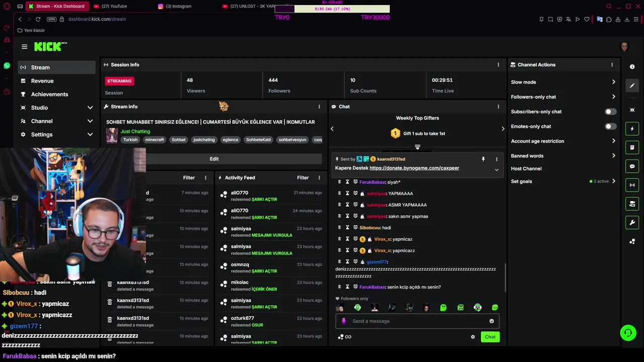
Task: Go to next Weekly Top Gifters slide
Action: click(503, 129)
